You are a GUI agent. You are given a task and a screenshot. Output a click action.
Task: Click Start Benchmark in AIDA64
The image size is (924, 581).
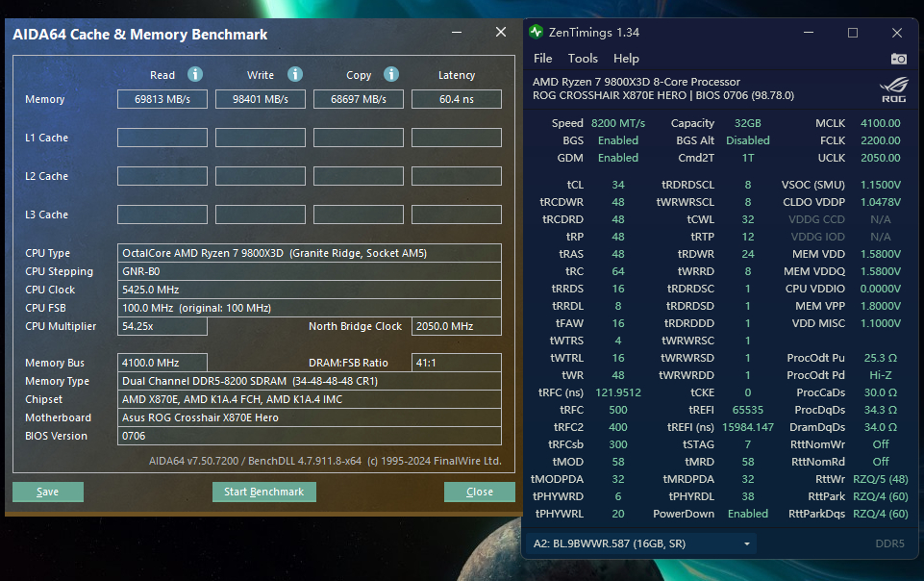pos(264,493)
